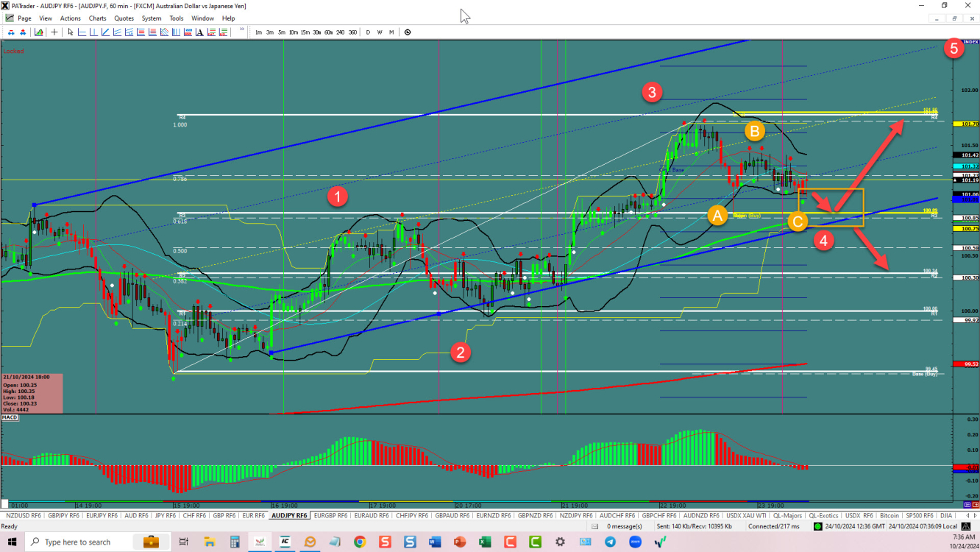Switch to the 240 minute timeframe
The height and width of the screenshot is (552, 980).
coord(341,32)
